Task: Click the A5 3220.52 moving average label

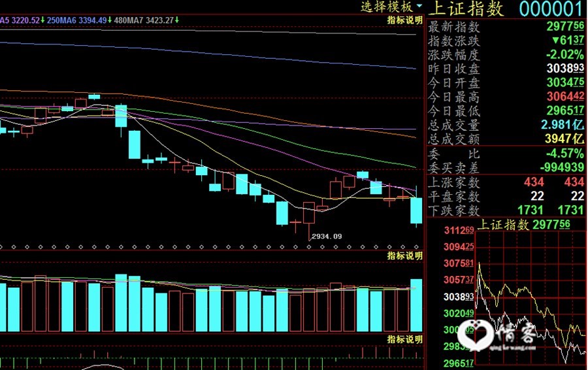Action: tap(20, 20)
